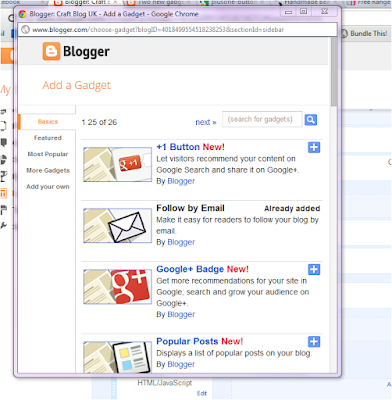
Task: Select the Follow by Email title text
Action: click(190, 208)
